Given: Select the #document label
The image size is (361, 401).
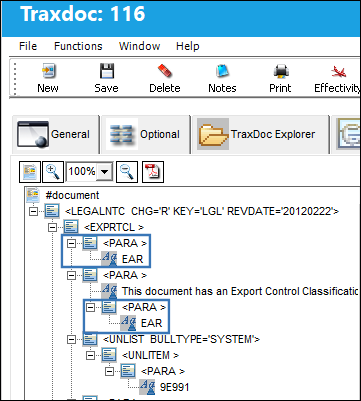Looking at the screenshot, I should pos(72,195).
